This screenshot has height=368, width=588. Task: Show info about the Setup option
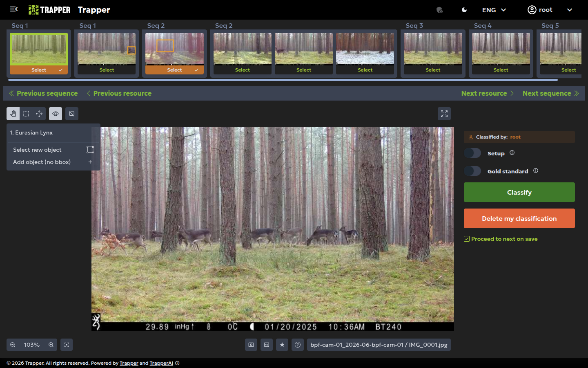point(512,153)
